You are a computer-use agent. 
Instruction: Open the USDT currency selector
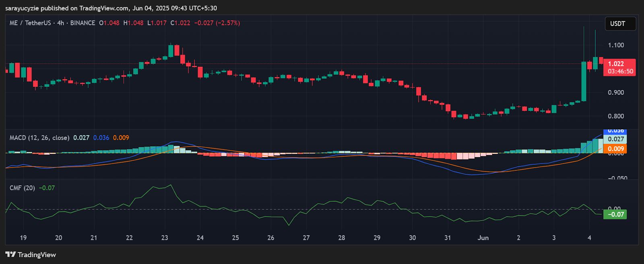[x=620, y=24]
